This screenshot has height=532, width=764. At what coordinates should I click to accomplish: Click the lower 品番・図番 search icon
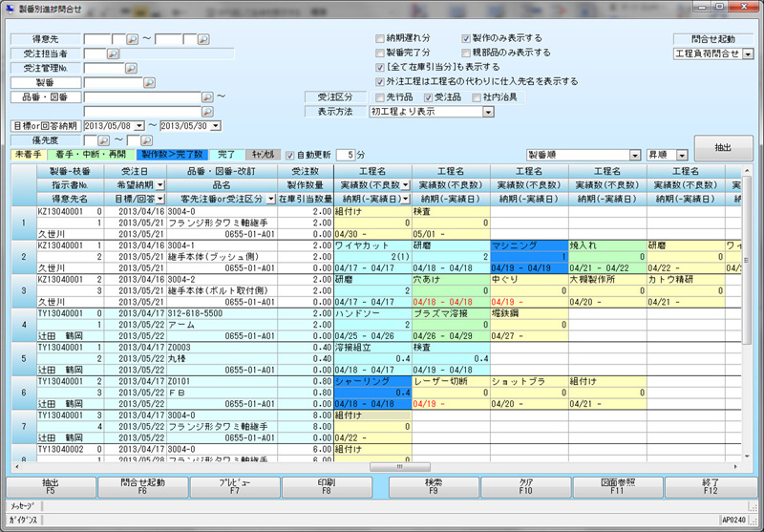[207, 112]
